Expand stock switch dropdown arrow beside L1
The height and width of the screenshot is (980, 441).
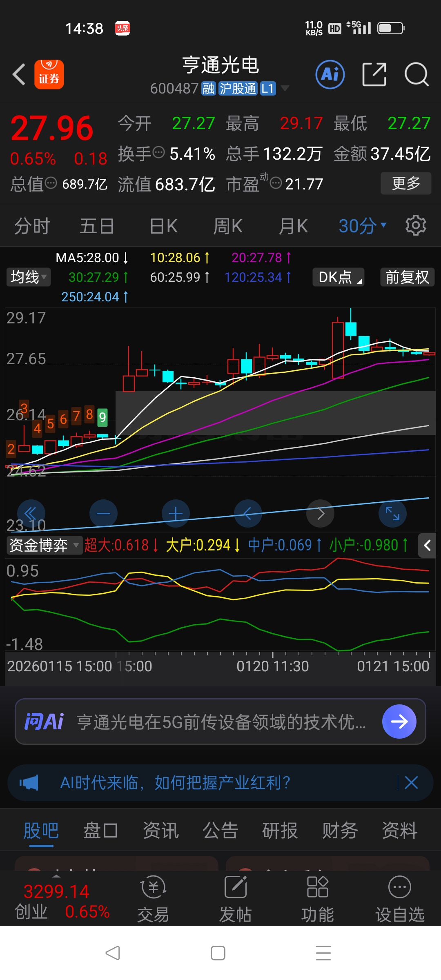(x=285, y=88)
